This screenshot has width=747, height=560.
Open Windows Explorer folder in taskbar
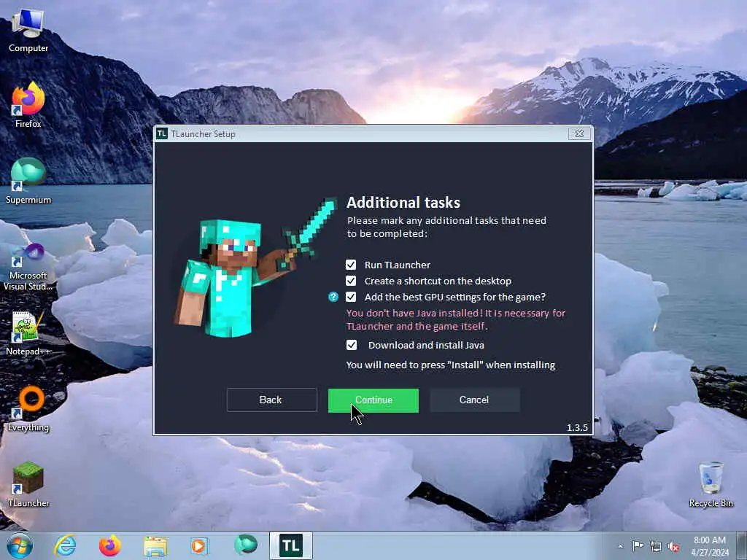pyautogui.click(x=155, y=545)
